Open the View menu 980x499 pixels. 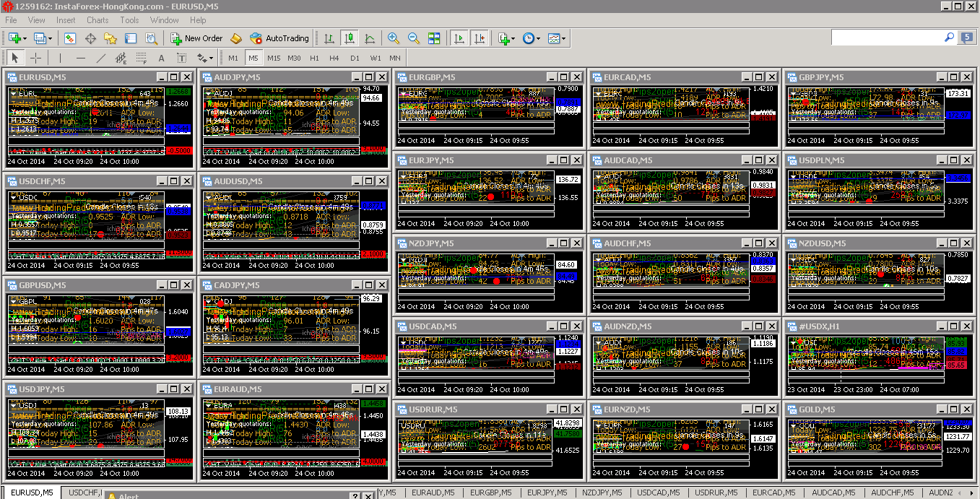click(36, 20)
